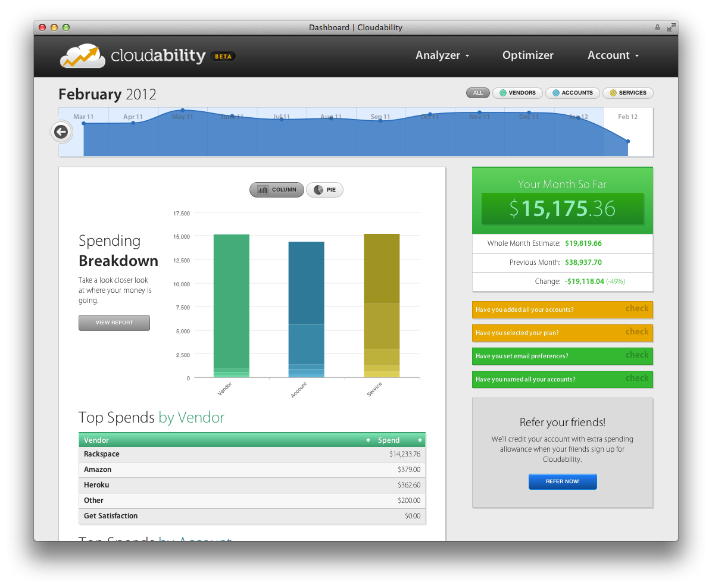Switch the chart to Pie view
The width and height of the screenshot is (712, 588).
[324, 189]
